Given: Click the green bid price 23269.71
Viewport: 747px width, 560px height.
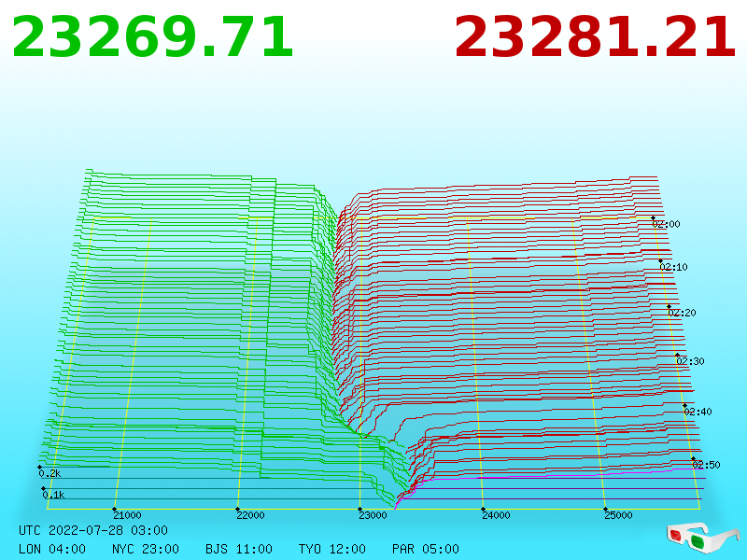Looking at the screenshot, I should pos(152,37).
